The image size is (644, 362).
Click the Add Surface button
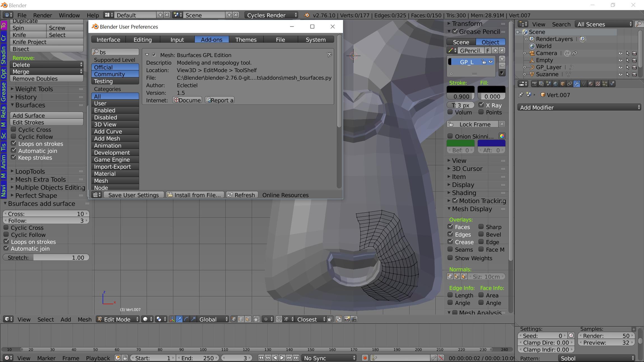click(x=47, y=115)
